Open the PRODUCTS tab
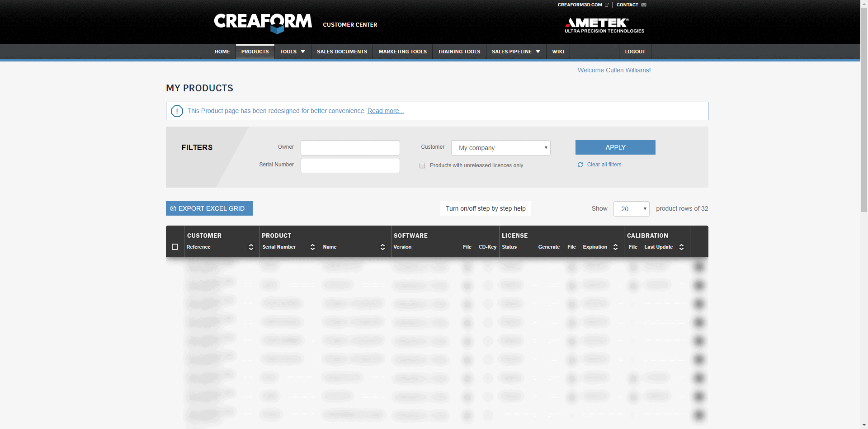Screen dimensions: 868x429 click(x=255, y=52)
